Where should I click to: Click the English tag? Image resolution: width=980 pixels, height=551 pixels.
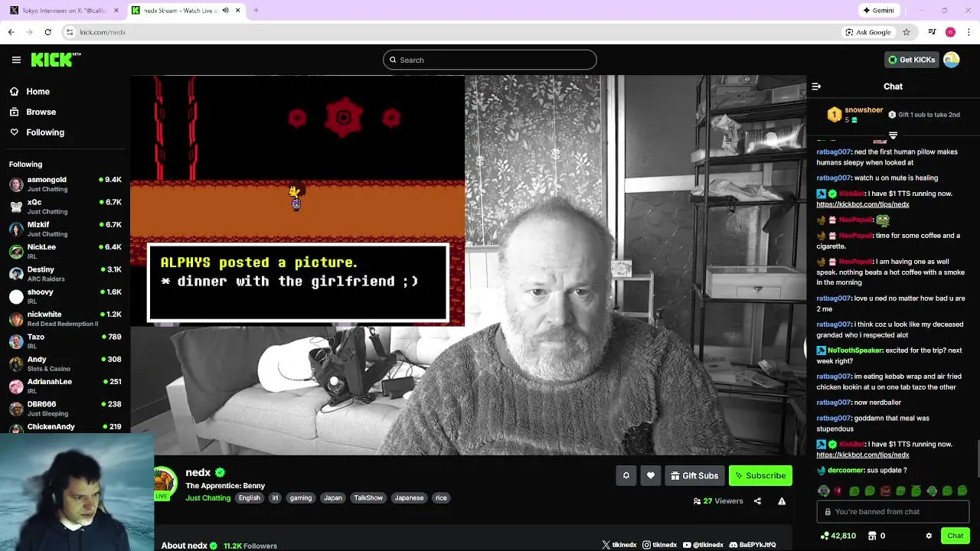tap(249, 497)
